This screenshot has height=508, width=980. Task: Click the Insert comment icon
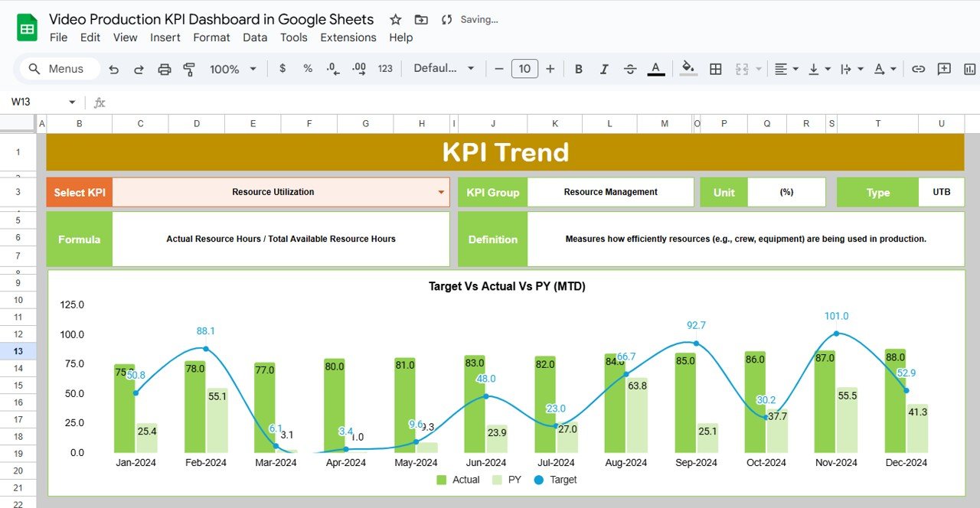tap(944, 69)
